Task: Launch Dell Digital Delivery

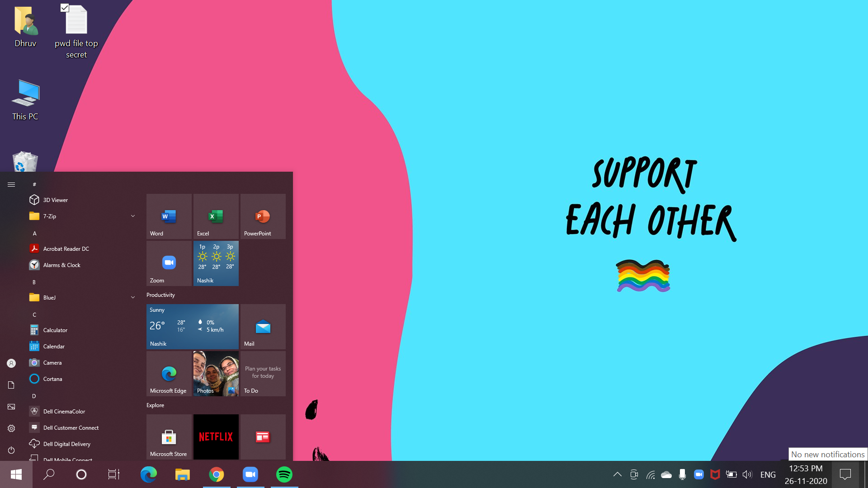Action: tap(82, 444)
